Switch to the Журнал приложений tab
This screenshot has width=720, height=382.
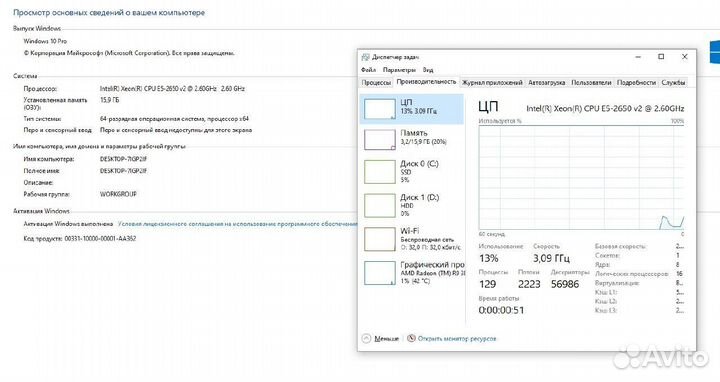point(492,83)
